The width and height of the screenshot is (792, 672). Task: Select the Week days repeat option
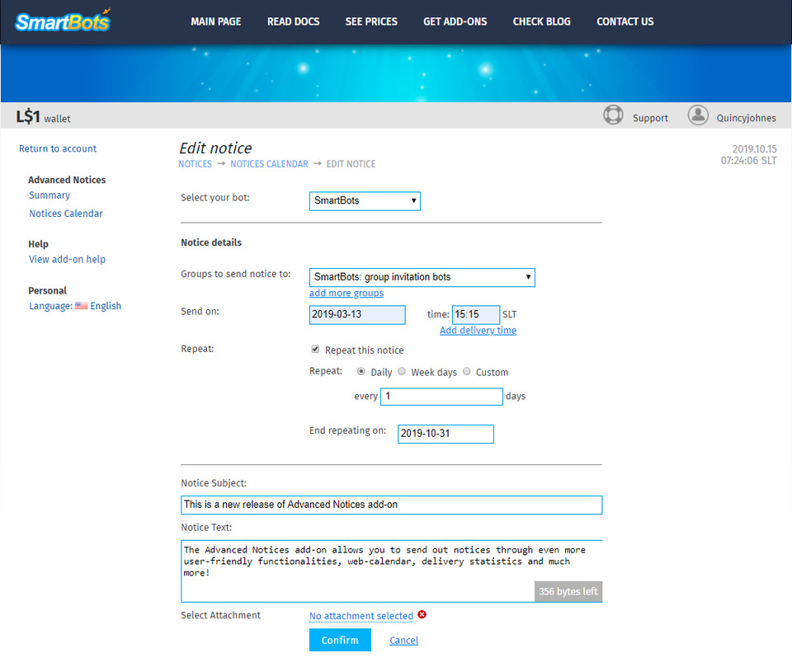click(402, 372)
